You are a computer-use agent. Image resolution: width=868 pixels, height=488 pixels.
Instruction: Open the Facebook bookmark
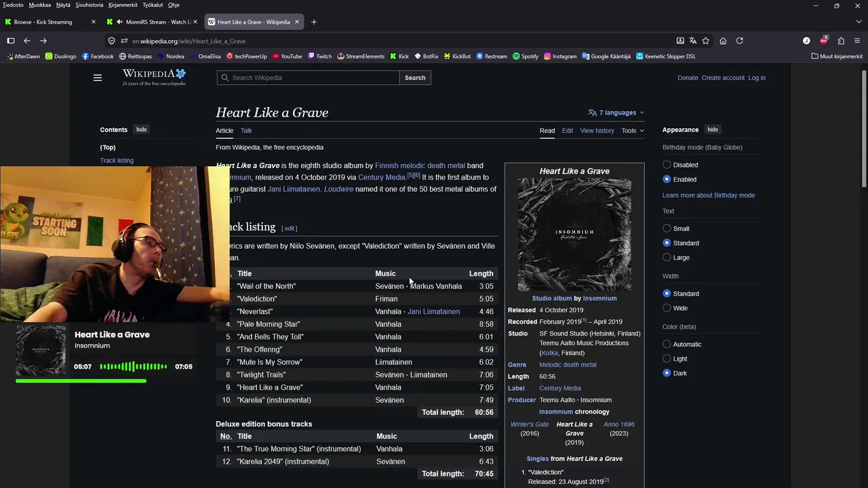click(x=98, y=56)
